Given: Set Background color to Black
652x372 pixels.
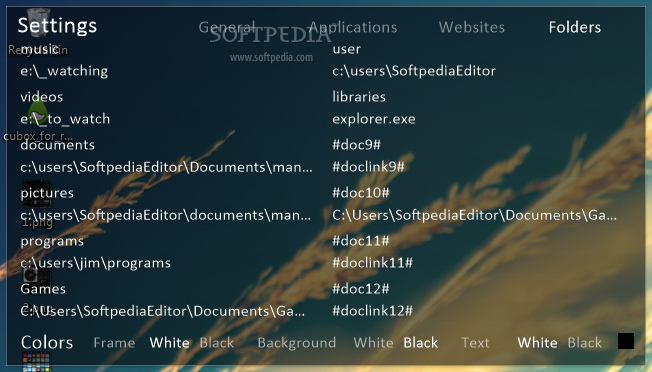Looking at the screenshot, I should pyautogui.click(x=420, y=342).
